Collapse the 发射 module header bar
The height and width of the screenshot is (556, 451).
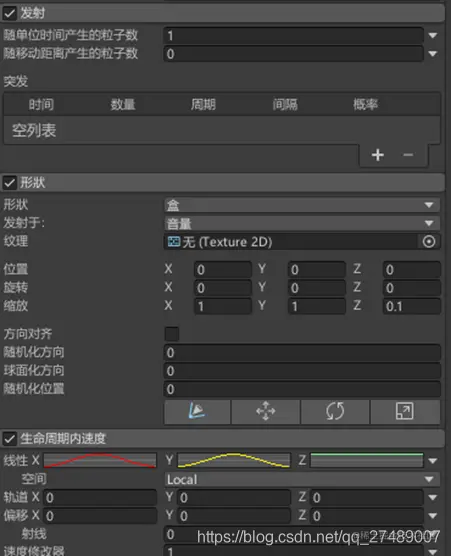coord(222,13)
